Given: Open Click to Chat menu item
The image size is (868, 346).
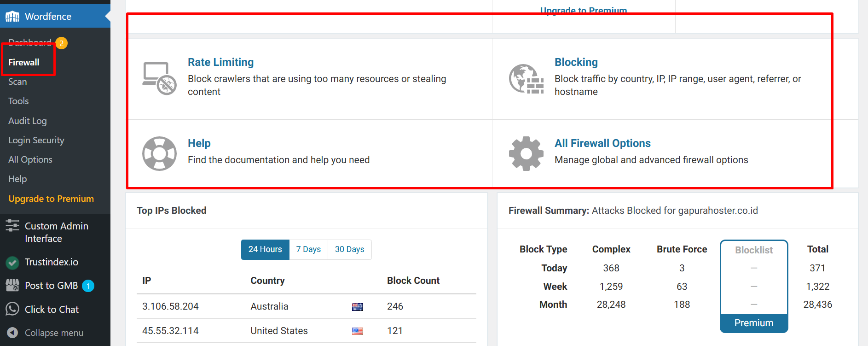Looking at the screenshot, I should pyautogui.click(x=52, y=310).
